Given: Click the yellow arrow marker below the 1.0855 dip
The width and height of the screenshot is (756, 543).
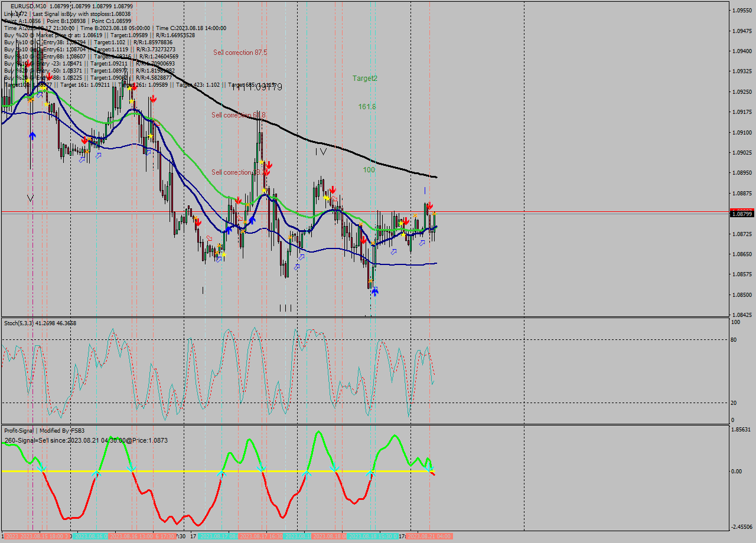Looking at the screenshot, I should [x=371, y=281].
